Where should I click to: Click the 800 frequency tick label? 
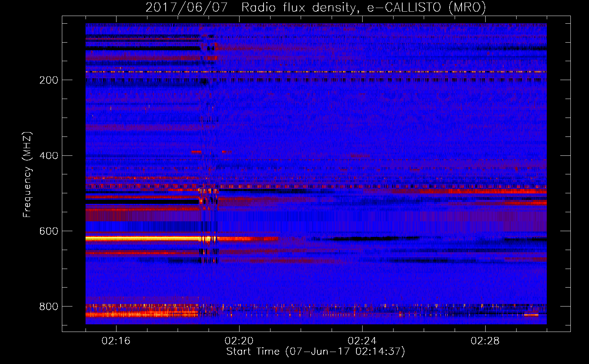click(x=49, y=306)
